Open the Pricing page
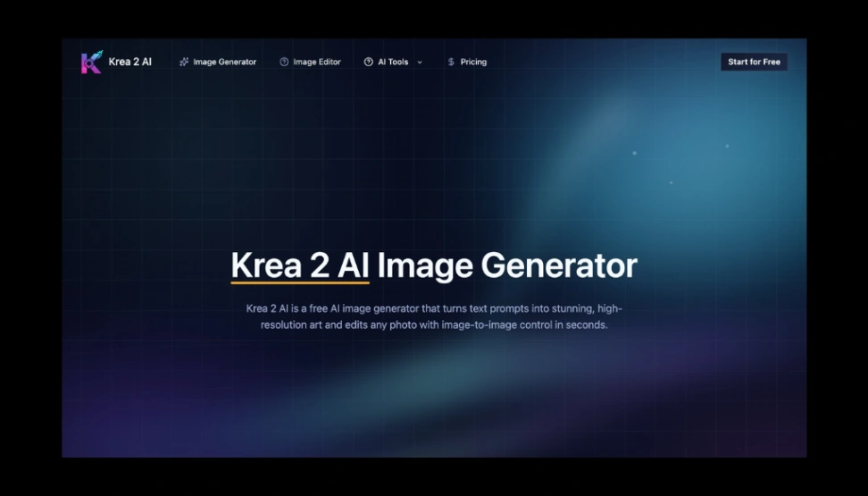This screenshot has height=496, width=868. [x=473, y=62]
